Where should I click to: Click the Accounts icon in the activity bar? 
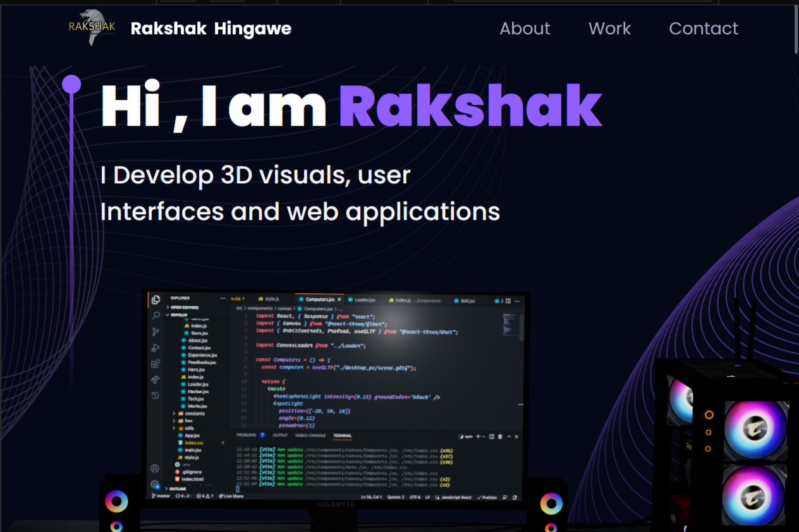point(155,468)
